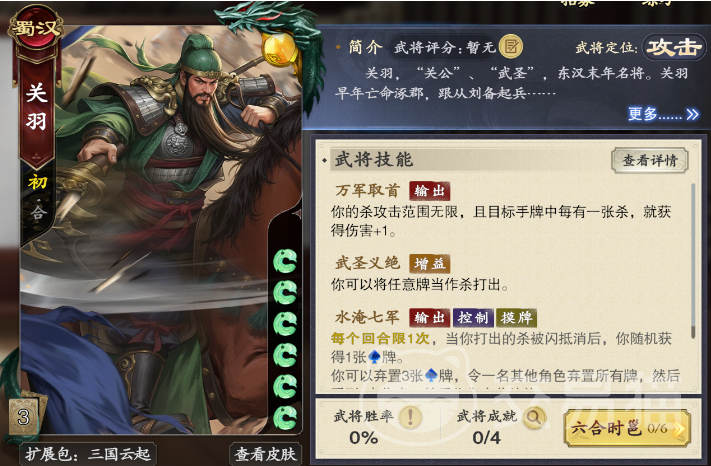Open 查看详情 skill details
The width and height of the screenshot is (711, 466).
[650, 160]
